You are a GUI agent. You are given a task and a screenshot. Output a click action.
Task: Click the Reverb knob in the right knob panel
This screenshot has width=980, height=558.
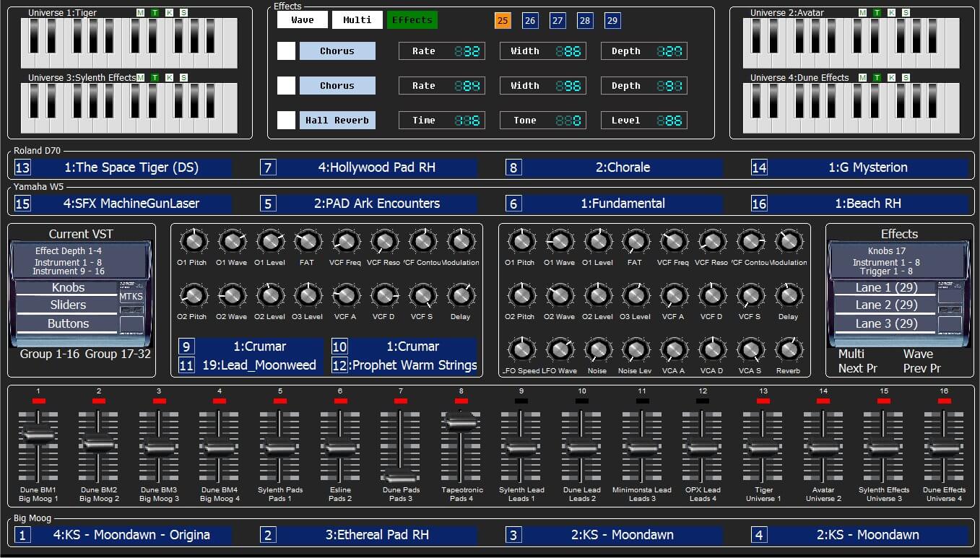pyautogui.click(x=789, y=350)
